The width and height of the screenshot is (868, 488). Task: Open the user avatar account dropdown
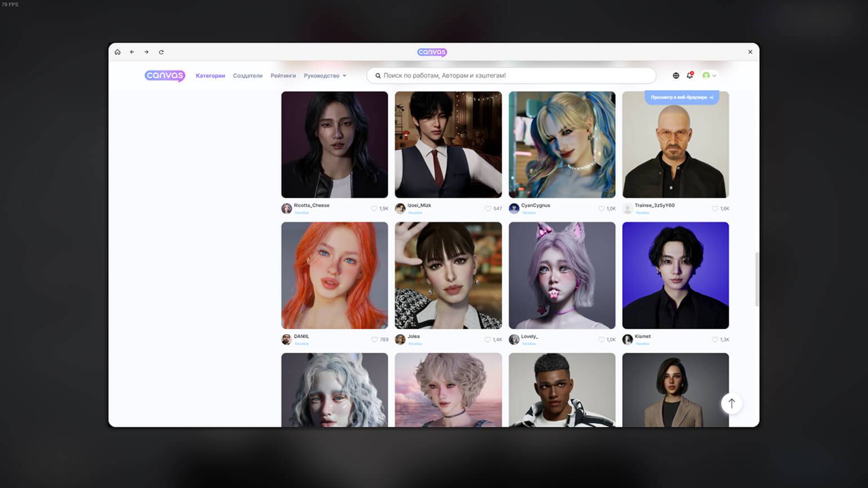point(709,76)
